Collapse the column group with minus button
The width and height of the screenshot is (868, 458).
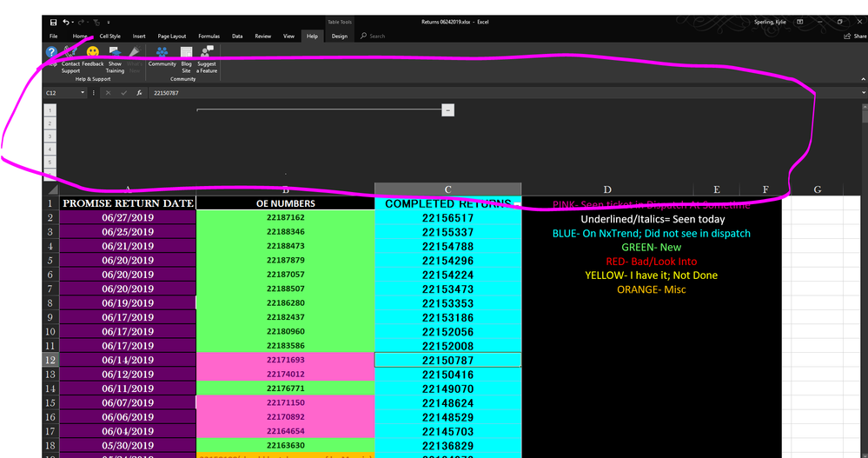coord(447,110)
